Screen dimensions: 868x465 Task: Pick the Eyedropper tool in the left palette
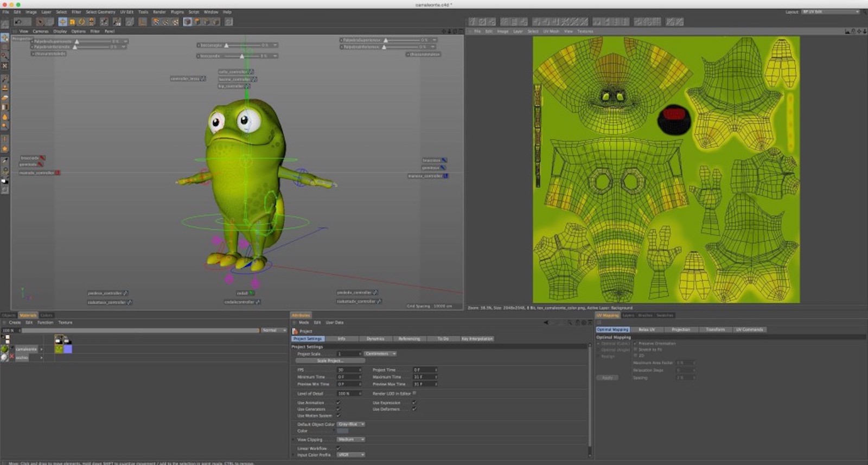(x=5, y=161)
